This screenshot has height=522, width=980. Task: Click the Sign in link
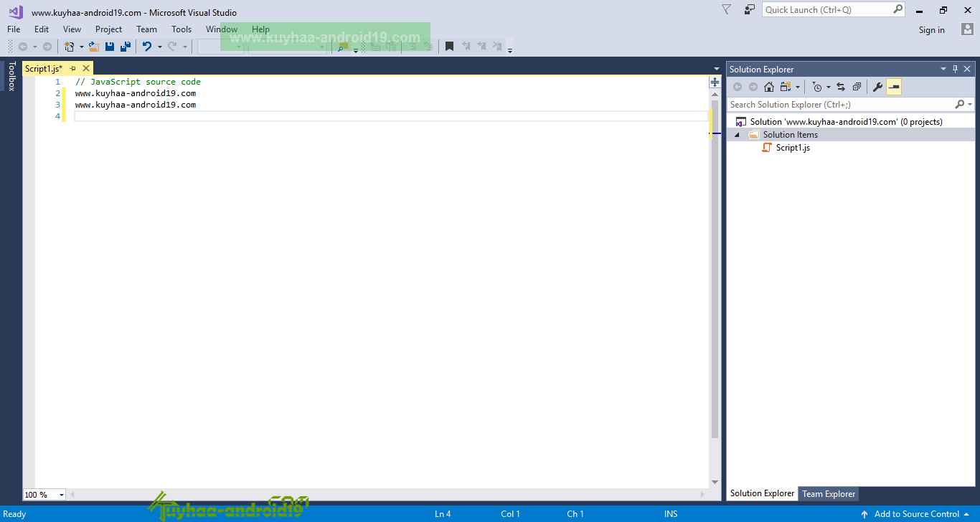(x=931, y=29)
